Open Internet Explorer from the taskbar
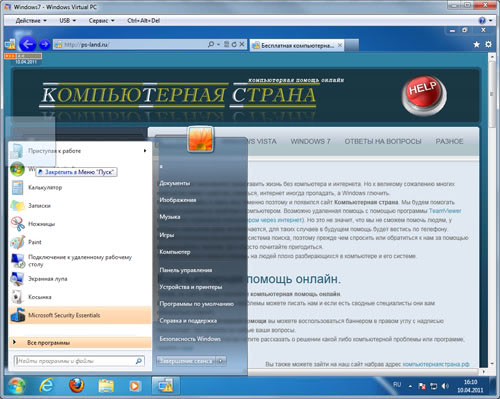This screenshot has width=500, height=399. (47, 386)
